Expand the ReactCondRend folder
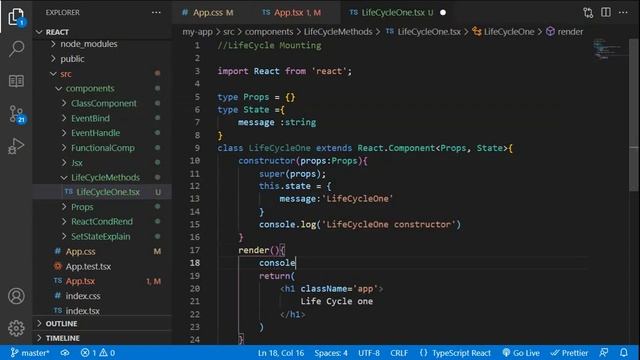This screenshot has height=360, width=640. point(102,222)
